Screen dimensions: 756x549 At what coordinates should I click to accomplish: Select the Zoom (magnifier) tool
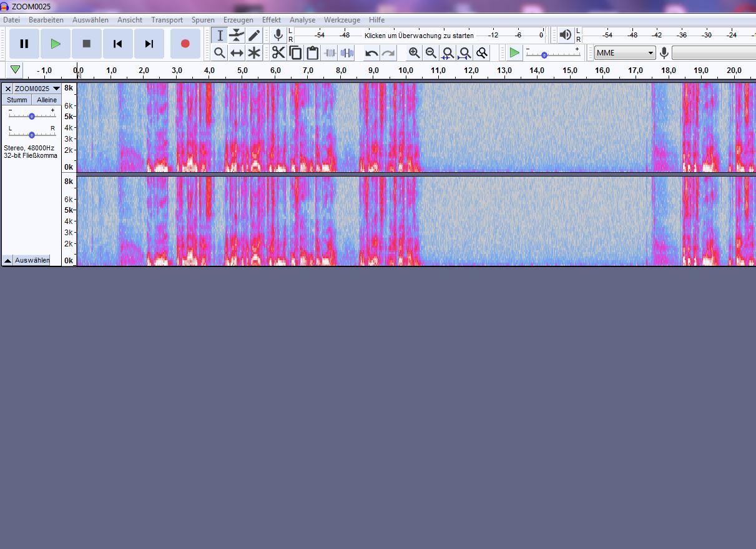(x=220, y=53)
